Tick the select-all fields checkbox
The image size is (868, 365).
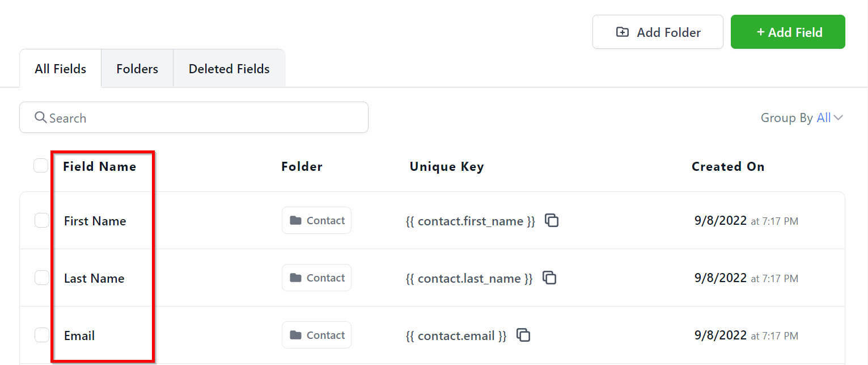41,166
